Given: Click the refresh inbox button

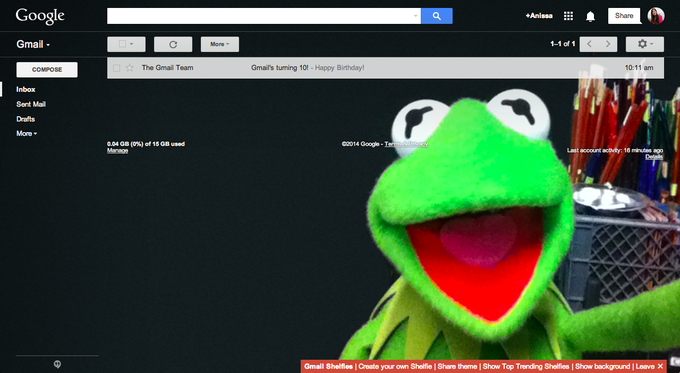Looking at the screenshot, I should pyautogui.click(x=173, y=44).
